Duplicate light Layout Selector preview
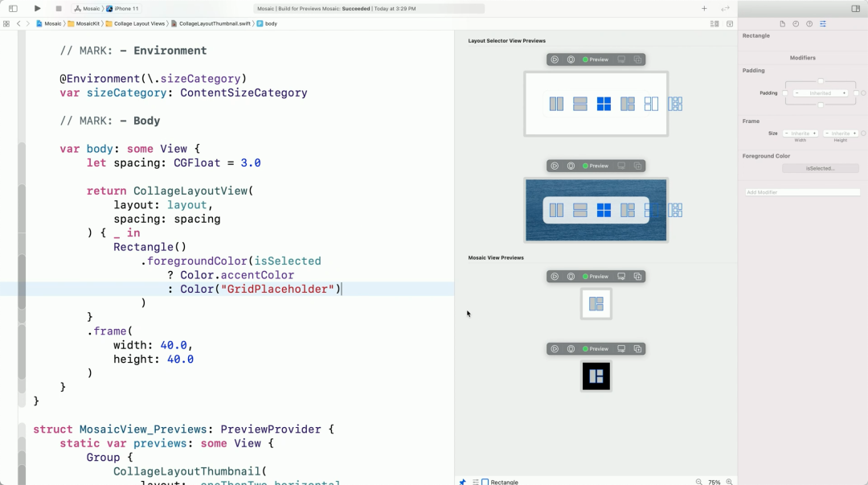Image resolution: width=868 pixels, height=485 pixels. pyautogui.click(x=637, y=60)
